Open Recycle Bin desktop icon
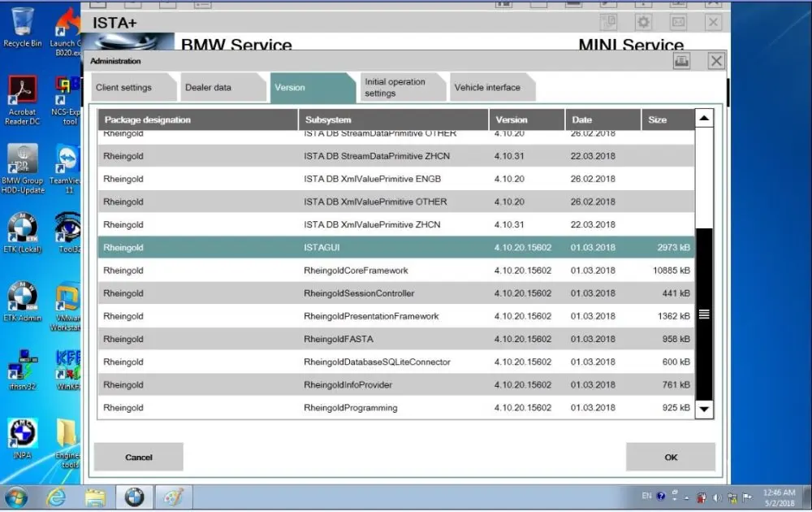This screenshot has height=512, width=812. point(22,28)
